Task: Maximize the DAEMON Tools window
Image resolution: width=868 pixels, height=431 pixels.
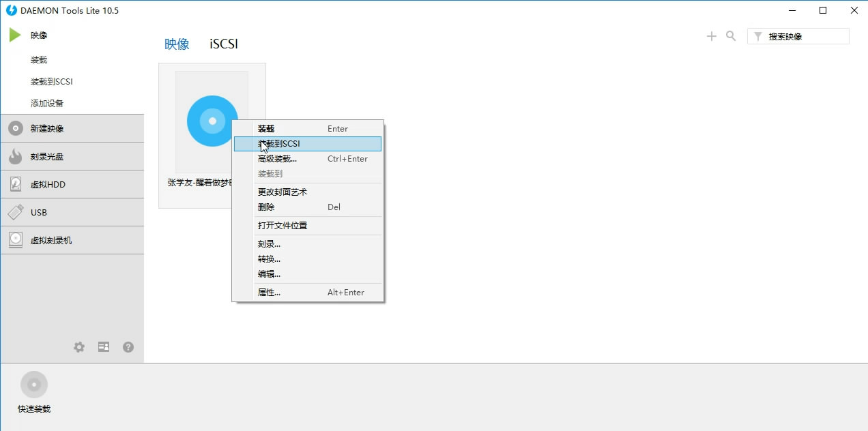Action: coord(823,10)
